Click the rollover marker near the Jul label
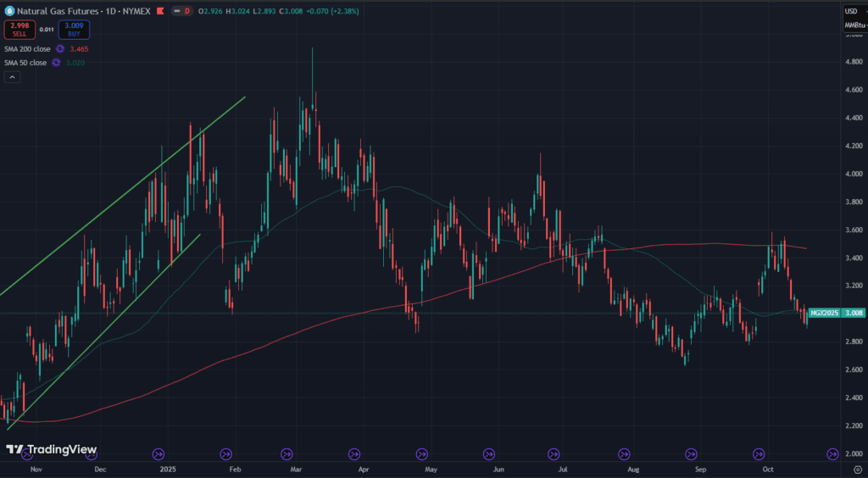This screenshot has width=868, height=478. (x=554, y=453)
